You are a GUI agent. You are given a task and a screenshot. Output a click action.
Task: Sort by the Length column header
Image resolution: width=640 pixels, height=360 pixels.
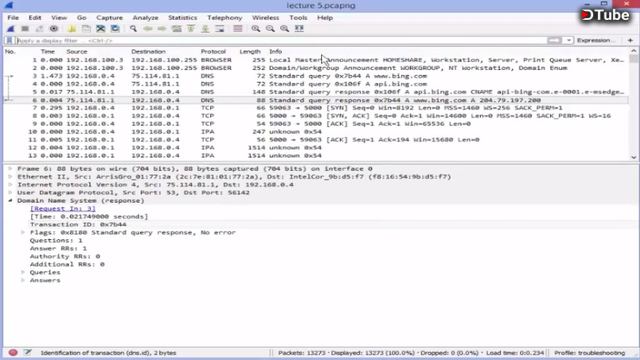point(250,51)
